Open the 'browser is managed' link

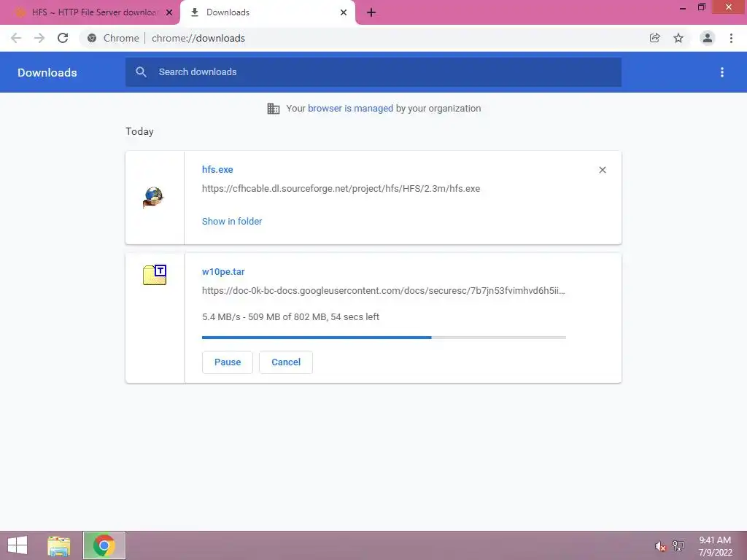(351, 109)
